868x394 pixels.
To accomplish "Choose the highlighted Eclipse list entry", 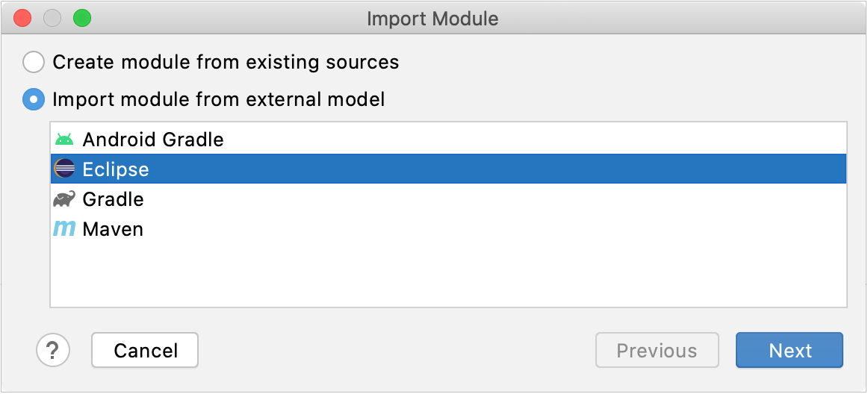I will (x=448, y=169).
